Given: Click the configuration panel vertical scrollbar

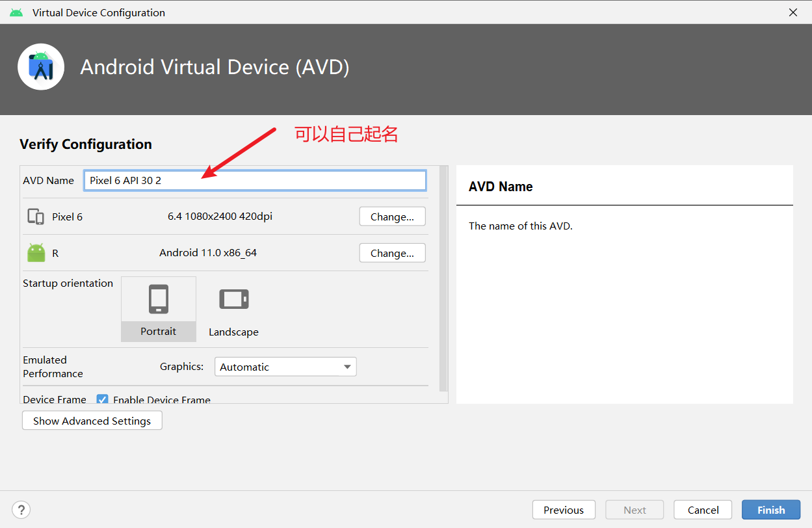Looking at the screenshot, I should [444, 278].
